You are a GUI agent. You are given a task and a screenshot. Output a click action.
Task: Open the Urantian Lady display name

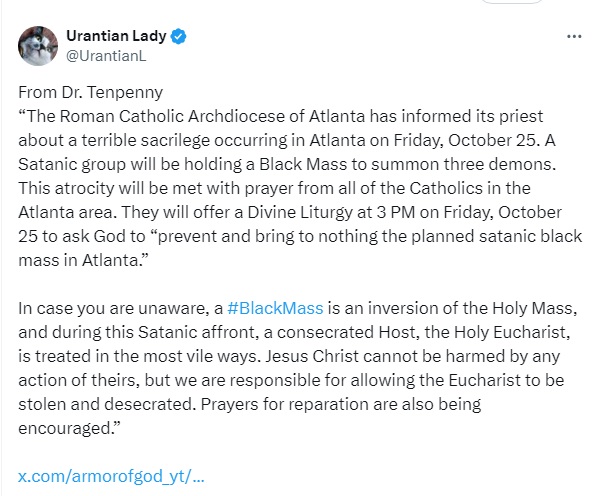coord(116,36)
